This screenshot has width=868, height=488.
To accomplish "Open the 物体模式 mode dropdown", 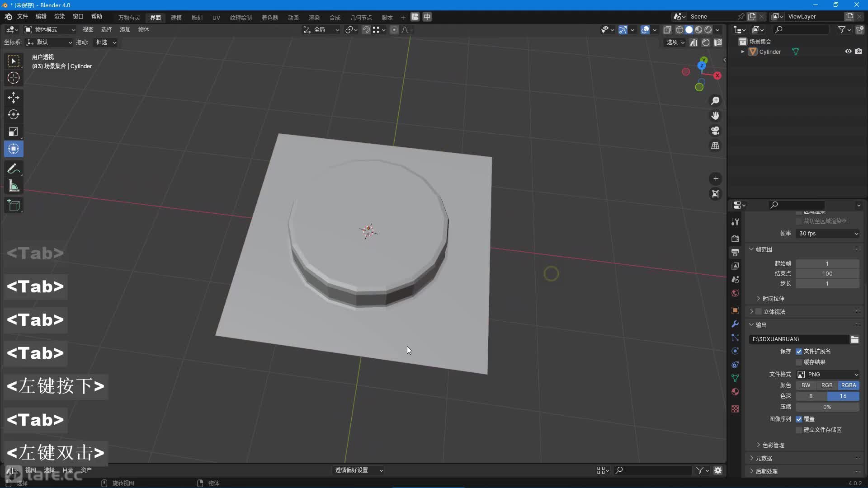I will coord(50,30).
